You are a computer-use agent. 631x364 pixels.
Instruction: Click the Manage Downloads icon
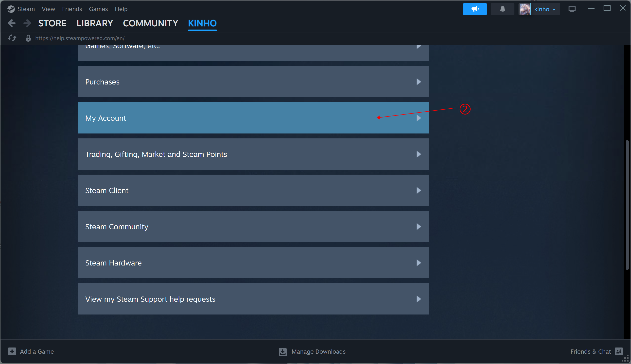282,351
